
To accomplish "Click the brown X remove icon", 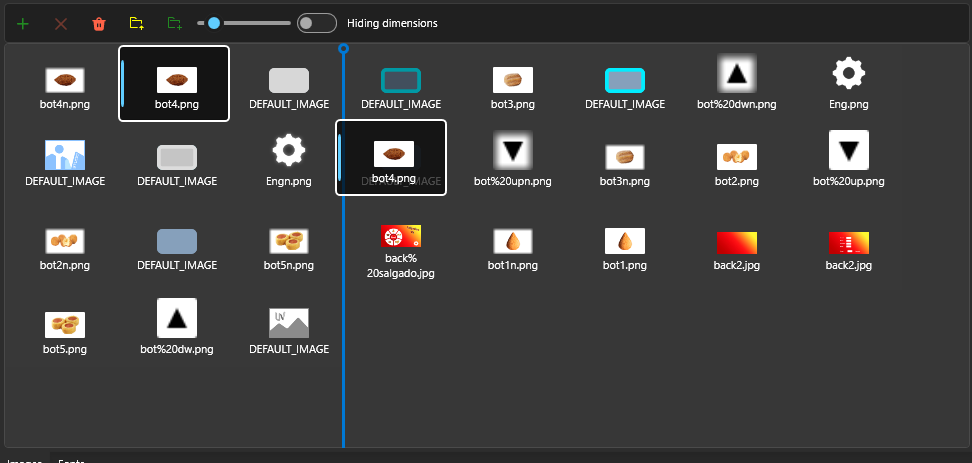I will tap(61, 23).
